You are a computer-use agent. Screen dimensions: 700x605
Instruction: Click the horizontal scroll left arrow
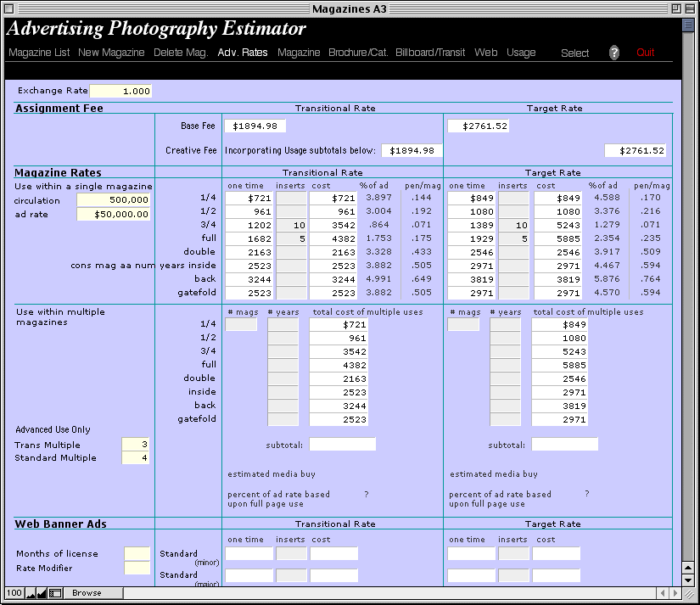point(663,593)
